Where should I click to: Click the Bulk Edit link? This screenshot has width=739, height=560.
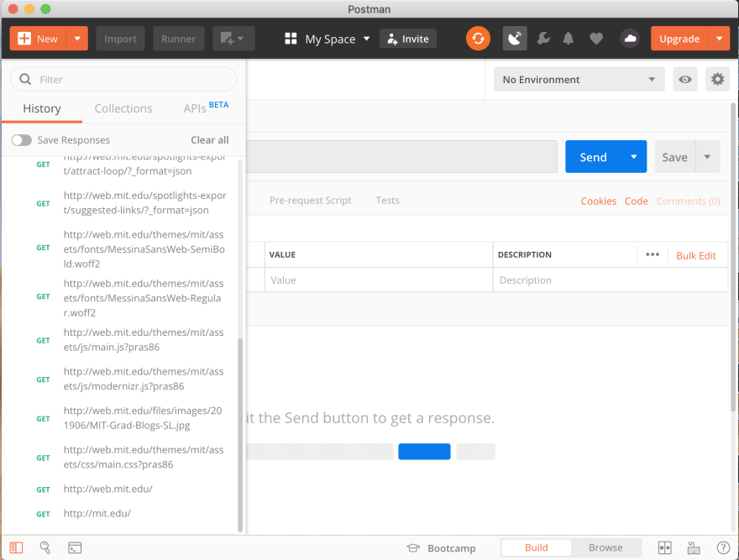(x=696, y=255)
